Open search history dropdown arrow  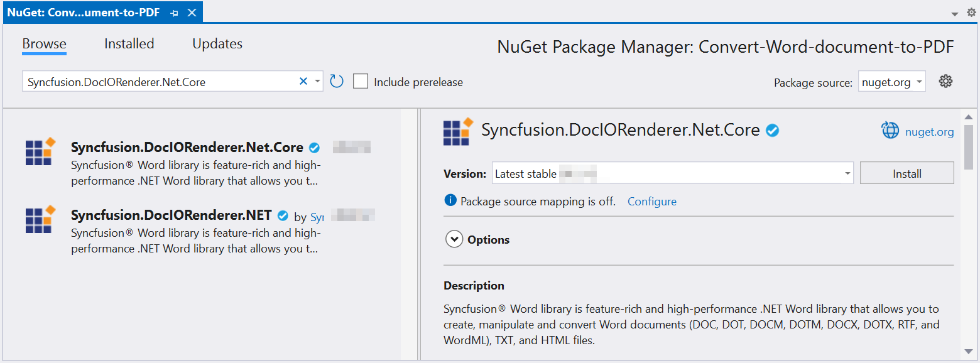click(317, 82)
